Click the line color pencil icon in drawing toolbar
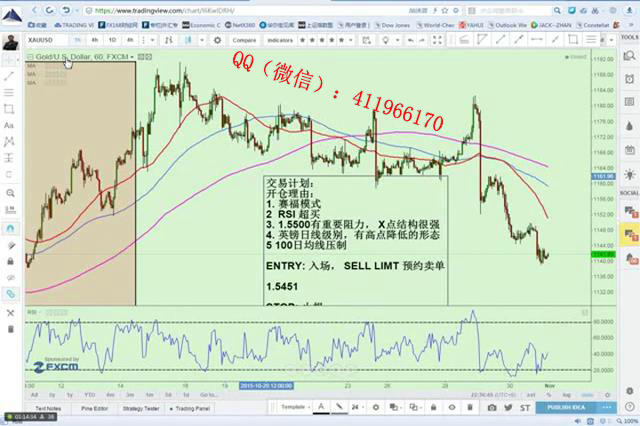 (339, 407)
